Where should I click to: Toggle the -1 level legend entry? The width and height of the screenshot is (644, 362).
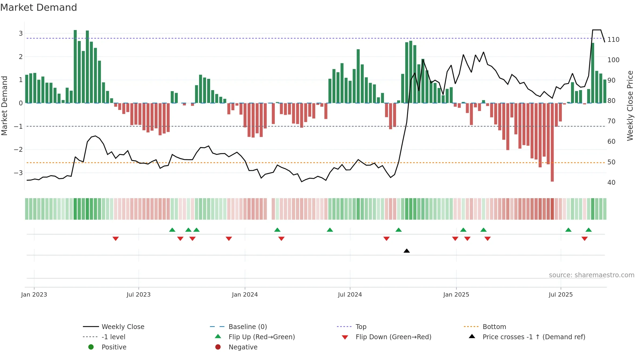(104, 337)
